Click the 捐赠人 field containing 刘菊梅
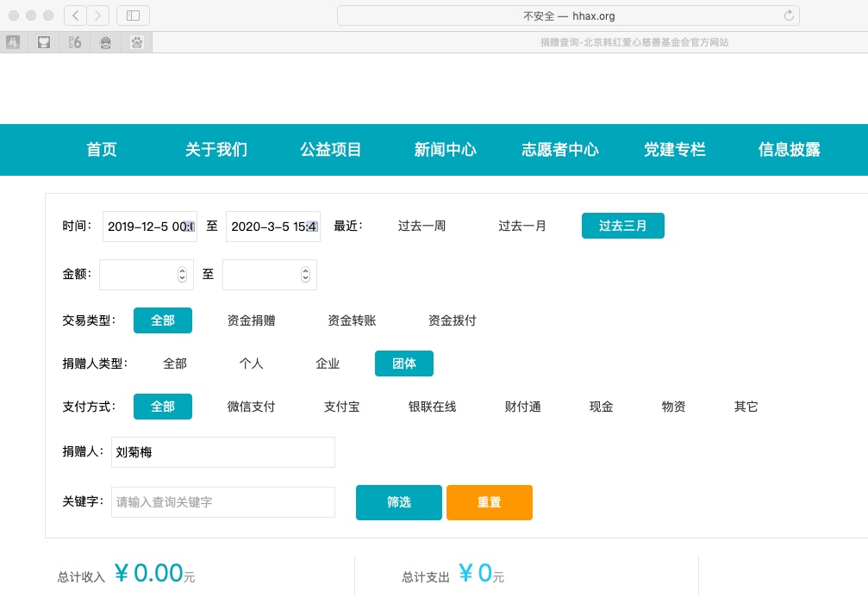Image resolution: width=868 pixels, height=609 pixels. pyautogui.click(x=222, y=452)
